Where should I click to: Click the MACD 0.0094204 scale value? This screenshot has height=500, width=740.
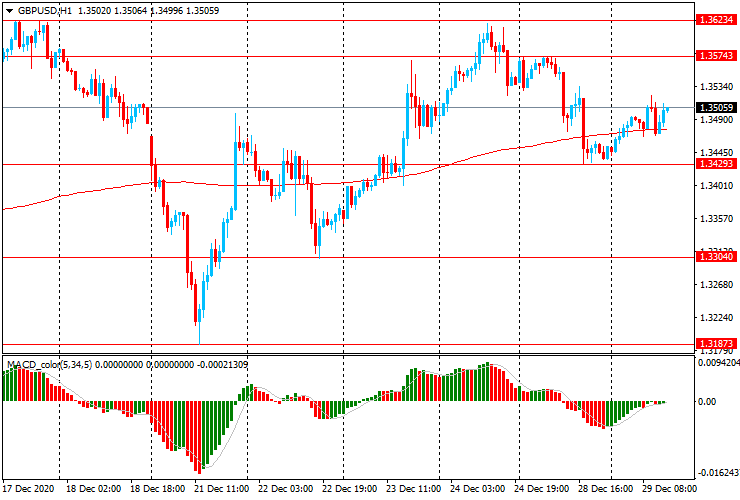click(718, 363)
